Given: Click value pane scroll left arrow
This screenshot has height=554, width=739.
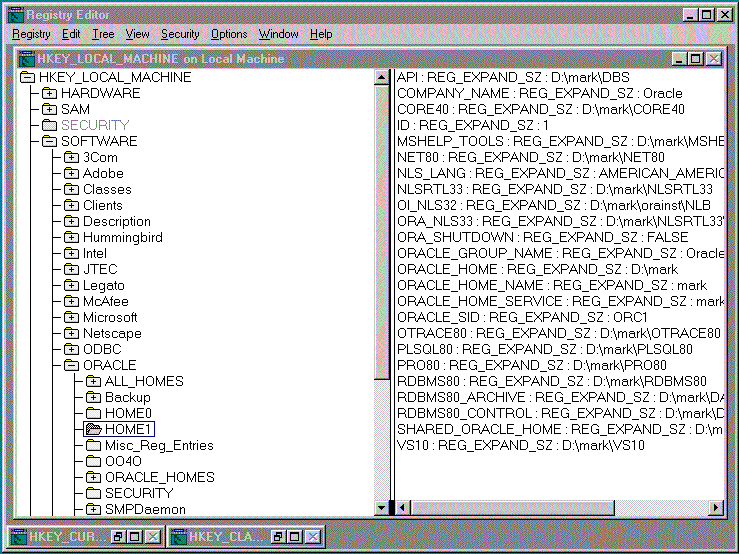Looking at the screenshot, I should pos(402,508).
